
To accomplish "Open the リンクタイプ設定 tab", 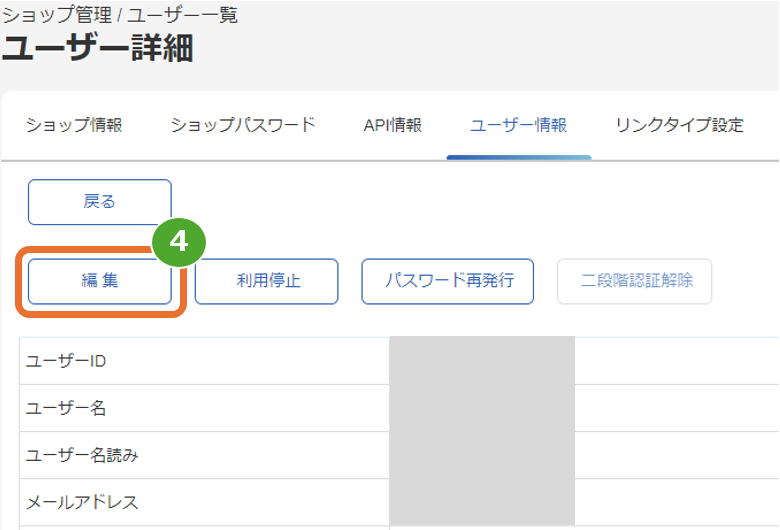I will point(680,125).
